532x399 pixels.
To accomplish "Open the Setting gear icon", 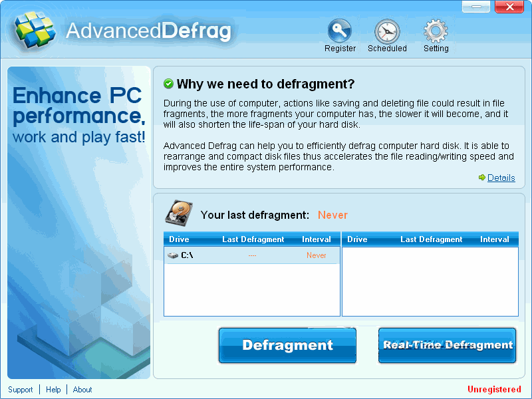I will (x=436, y=31).
